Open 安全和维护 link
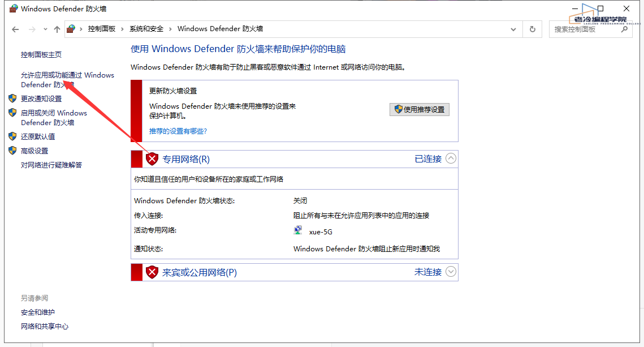 tap(38, 312)
